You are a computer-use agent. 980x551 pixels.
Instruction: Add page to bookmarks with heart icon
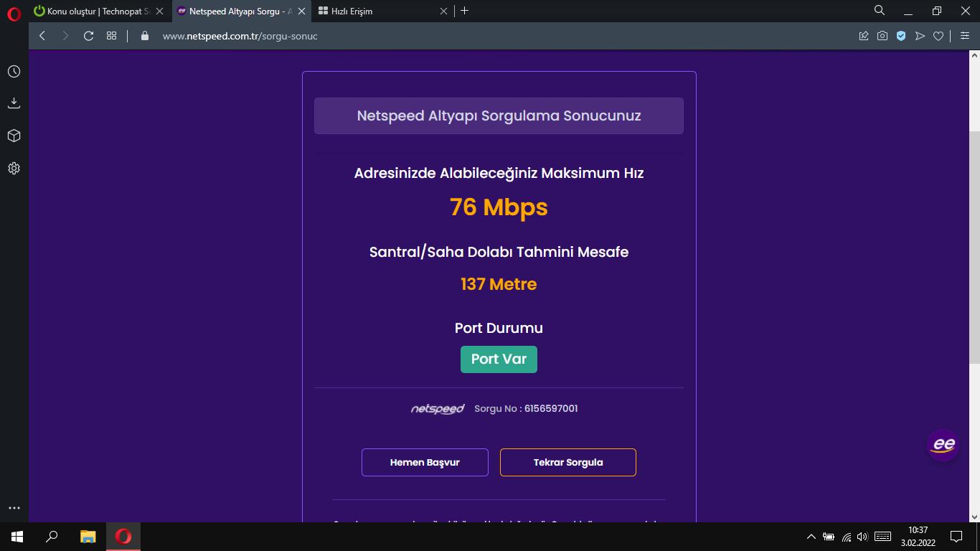[938, 36]
